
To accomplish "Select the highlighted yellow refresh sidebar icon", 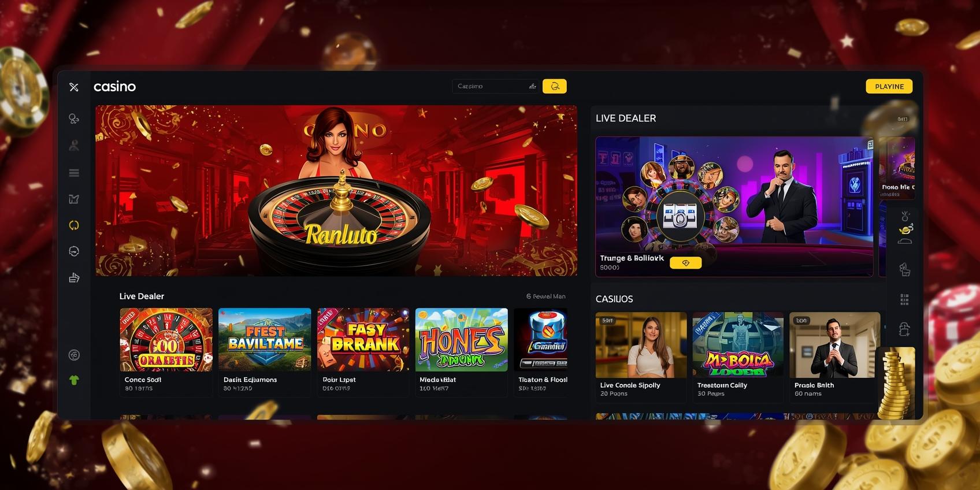I will [x=74, y=225].
